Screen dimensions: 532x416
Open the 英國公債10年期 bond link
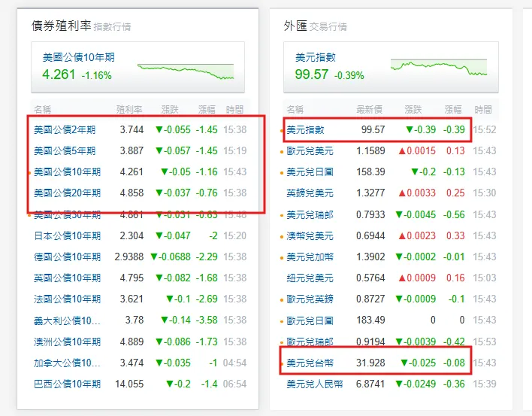(x=67, y=278)
